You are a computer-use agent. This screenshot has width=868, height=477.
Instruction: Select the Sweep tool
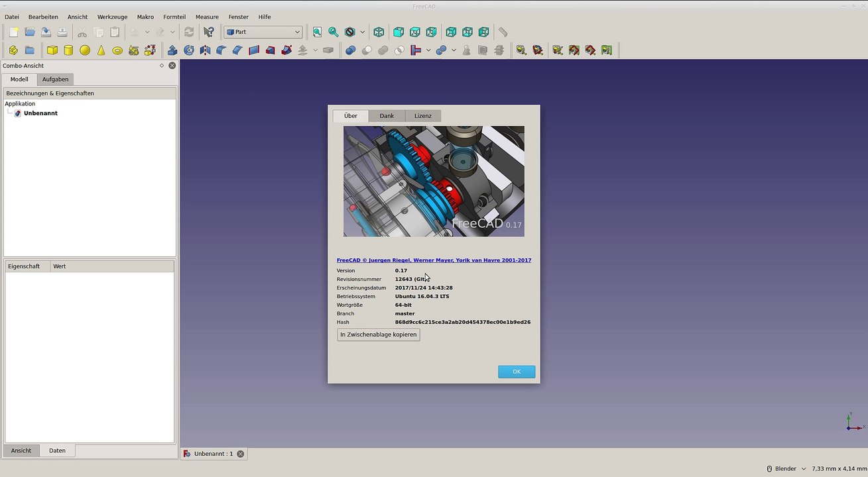pyautogui.click(x=286, y=50)
